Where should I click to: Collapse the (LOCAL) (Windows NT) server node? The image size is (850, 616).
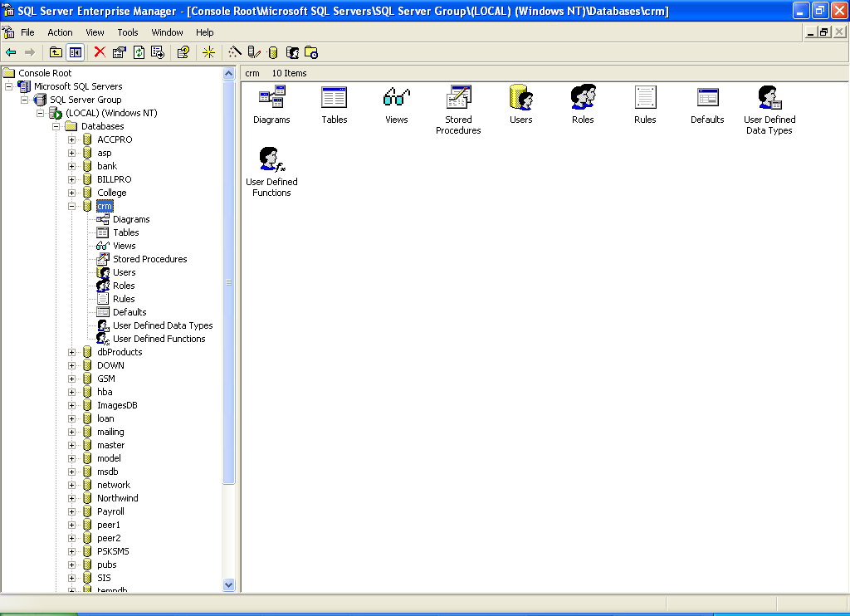40,113
